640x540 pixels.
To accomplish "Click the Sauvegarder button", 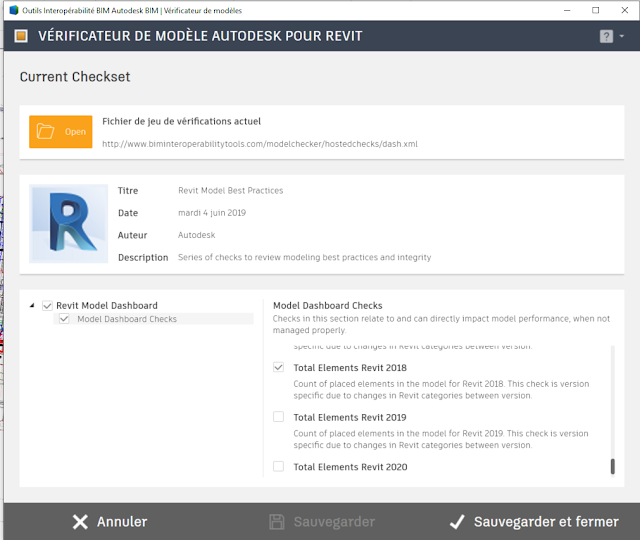I will point(322,522).
